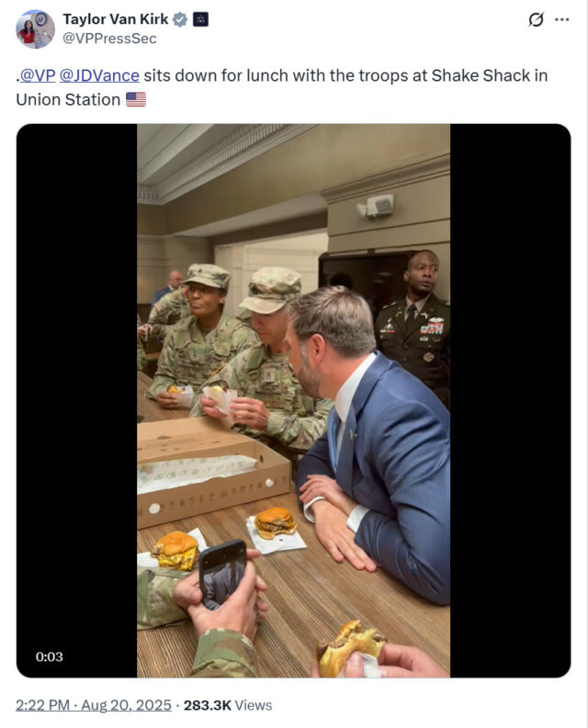Open the three-dot more options menu
The image size is (588, 728).
click(x=562, y=19)
